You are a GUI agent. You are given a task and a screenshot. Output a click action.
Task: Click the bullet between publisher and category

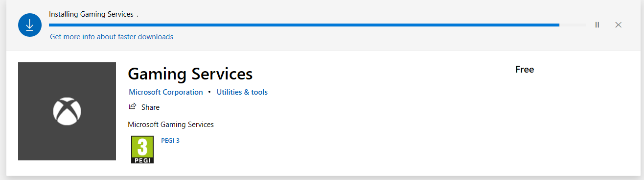(x=209, y=92)
